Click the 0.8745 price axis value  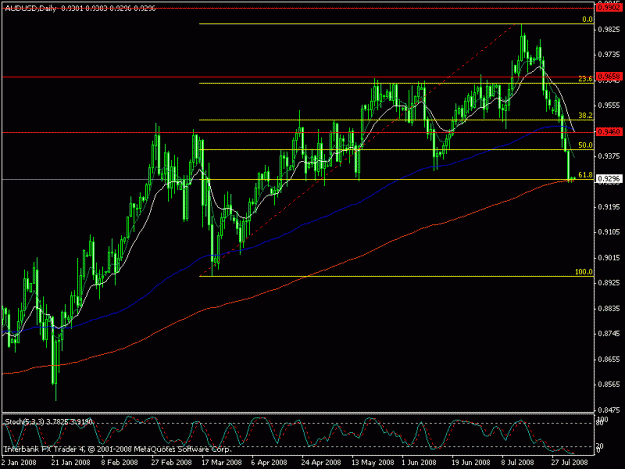tap(609, 334)
